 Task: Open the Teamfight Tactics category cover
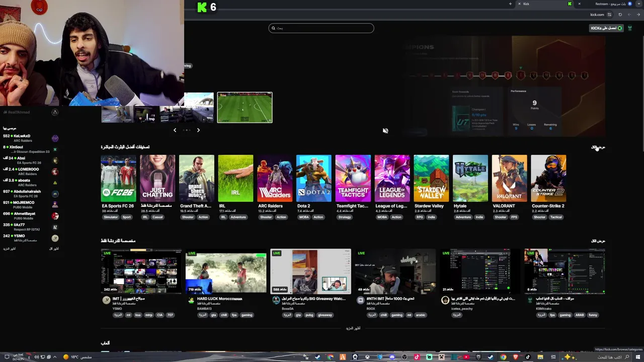point(353,178)
